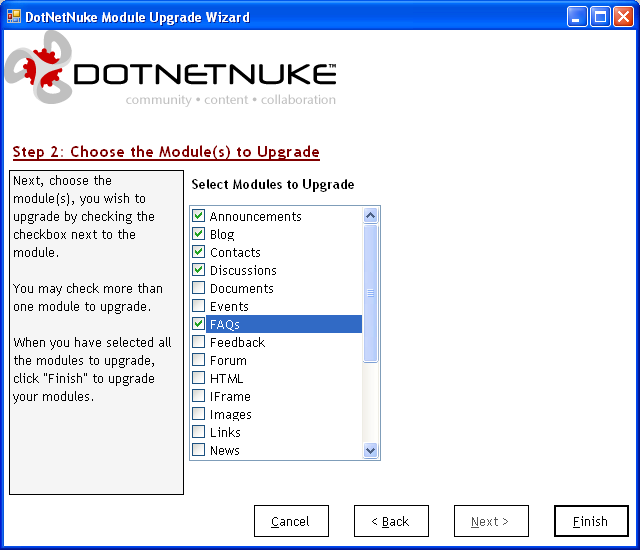Screen dimensions: 640x550
Task: Check the Events module checkbox
Action: point(198,306)
